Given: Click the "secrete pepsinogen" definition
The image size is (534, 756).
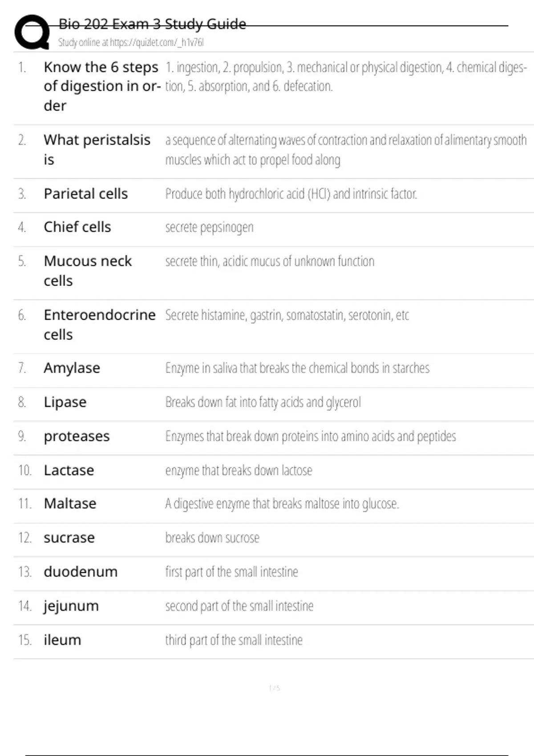Looking at the screenshot, I should (209, 227).
